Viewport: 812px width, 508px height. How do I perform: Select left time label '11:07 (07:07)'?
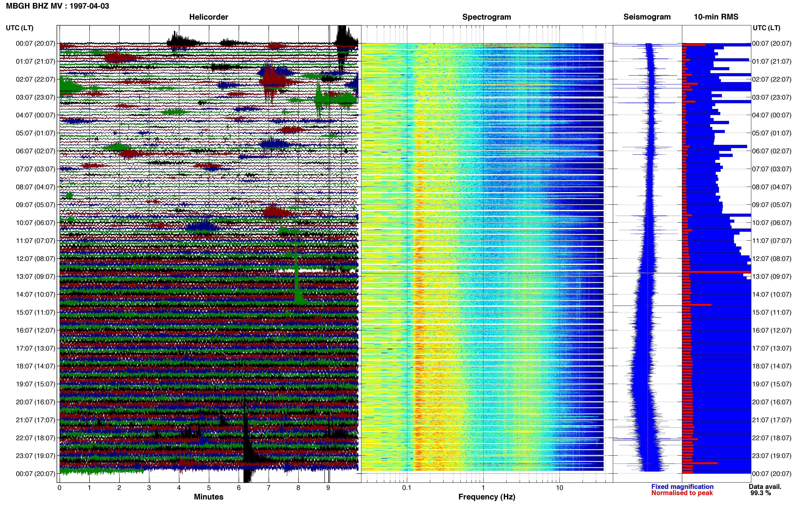tap(36, 240)
